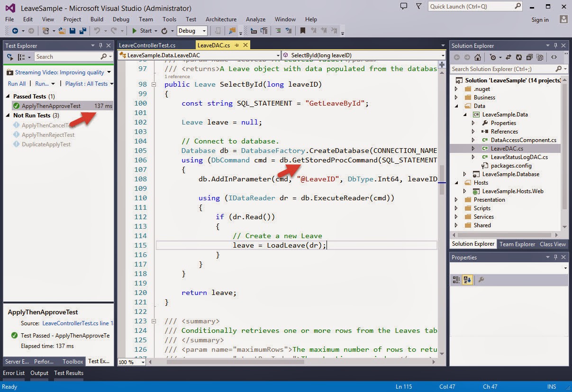
Task: Toggle the pin on Test Explorer panel
Action: click(100, 45)
